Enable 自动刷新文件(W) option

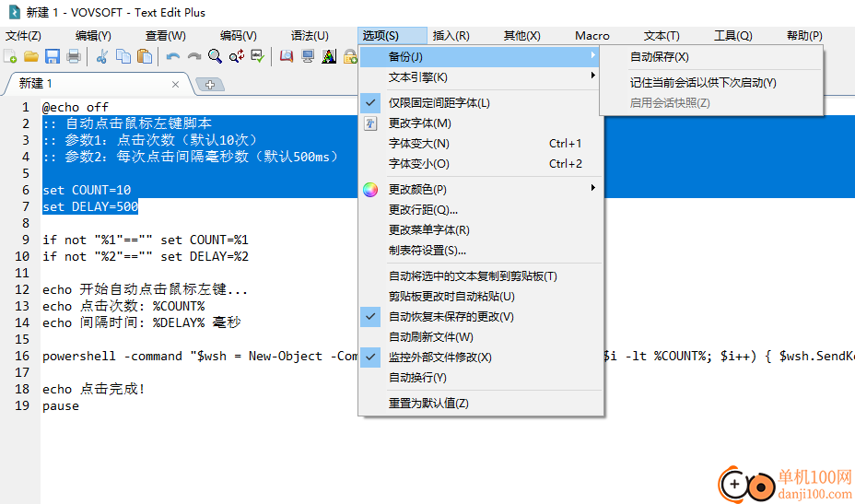481,337
